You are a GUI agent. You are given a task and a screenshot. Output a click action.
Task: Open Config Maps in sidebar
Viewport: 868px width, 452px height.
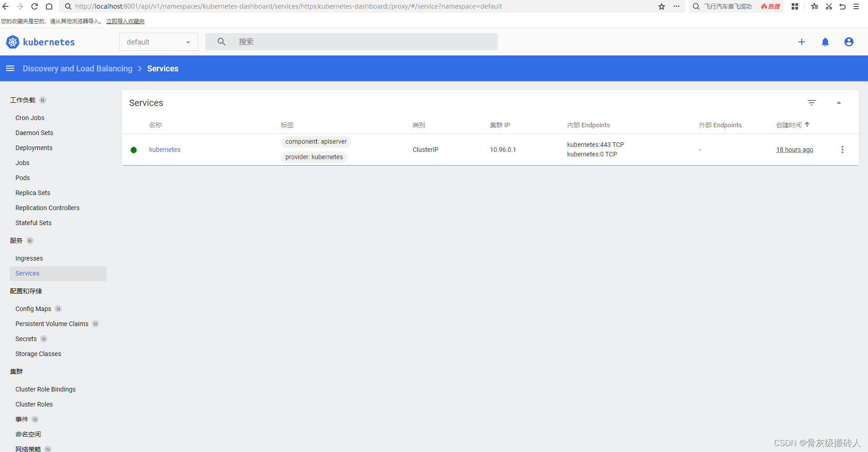pyautogui.click(x=33, y=309)
